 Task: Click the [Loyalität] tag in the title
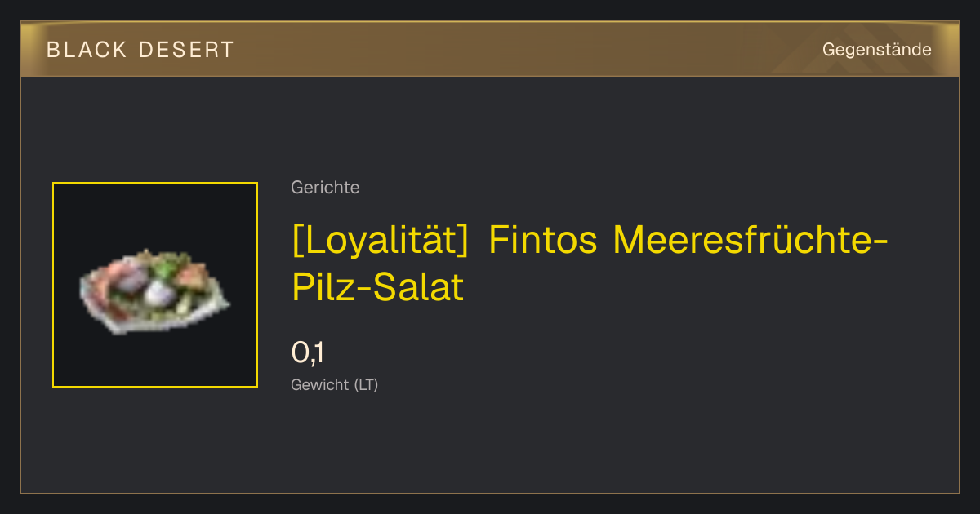[380, 240]
